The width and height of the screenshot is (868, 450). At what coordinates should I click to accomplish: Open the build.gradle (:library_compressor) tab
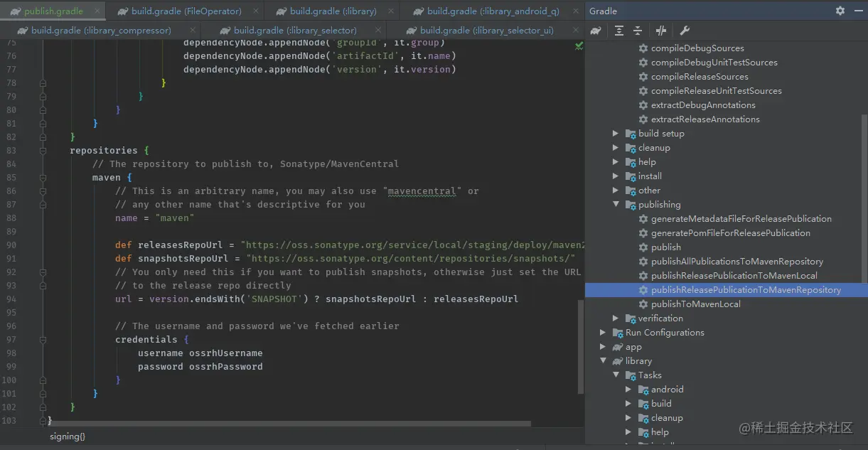click(x=101, y=30)
